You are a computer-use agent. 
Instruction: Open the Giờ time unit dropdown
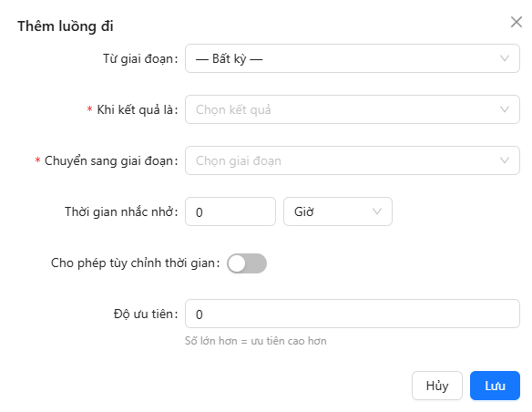pos(338,211)
